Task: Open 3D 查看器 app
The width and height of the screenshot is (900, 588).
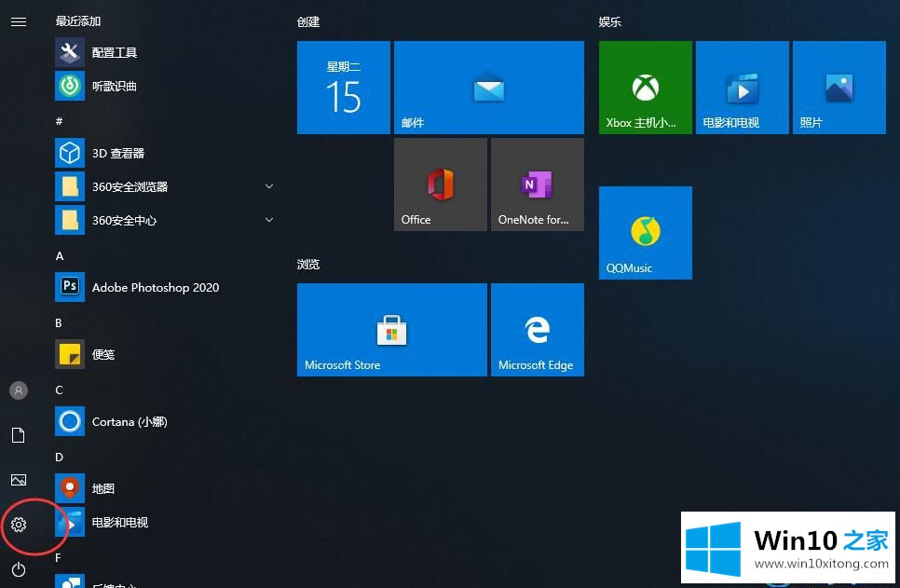Action: [165, 153]
